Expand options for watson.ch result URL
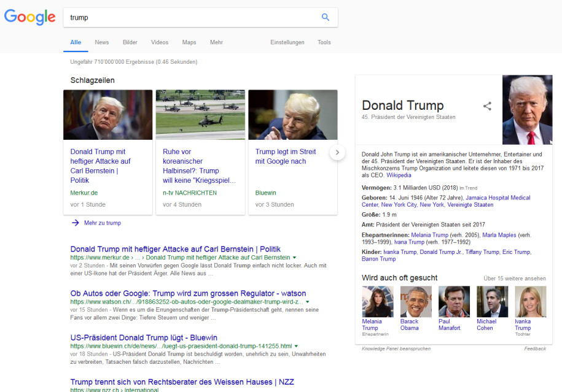This screenshot has width=562, height=392. (x=308, y=302)
